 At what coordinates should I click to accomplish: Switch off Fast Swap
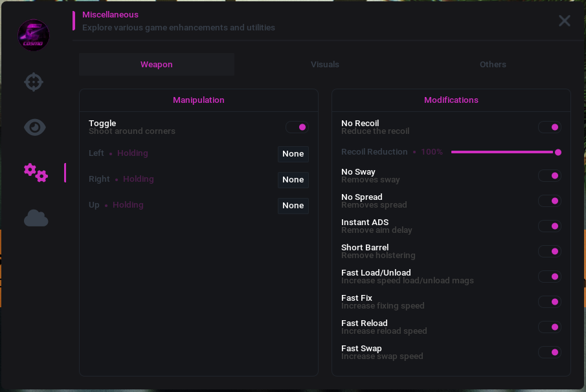pyautogui.click(x=550, y=352)
